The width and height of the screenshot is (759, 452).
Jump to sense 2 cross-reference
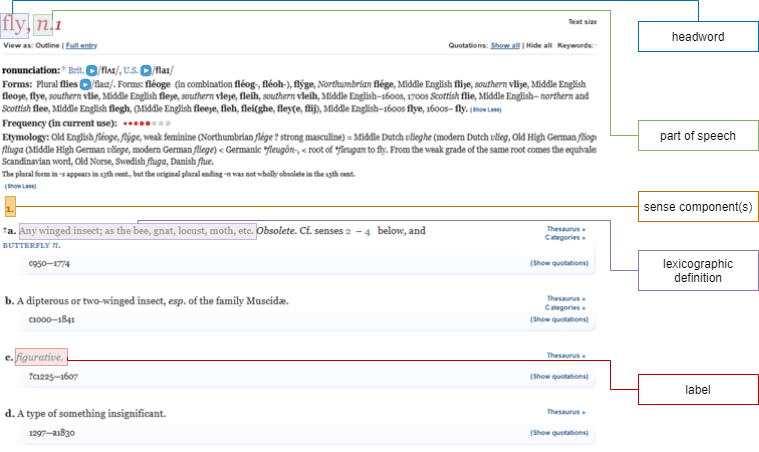348,231
